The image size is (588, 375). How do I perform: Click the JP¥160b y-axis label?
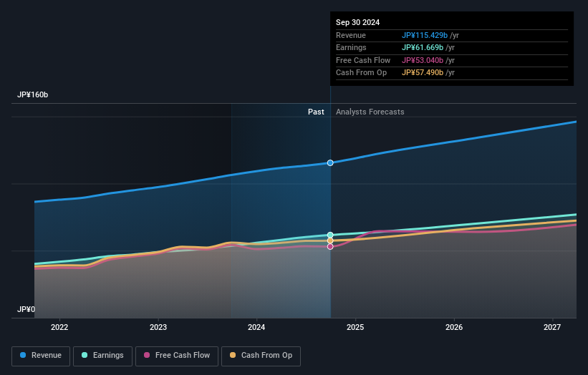33,94
